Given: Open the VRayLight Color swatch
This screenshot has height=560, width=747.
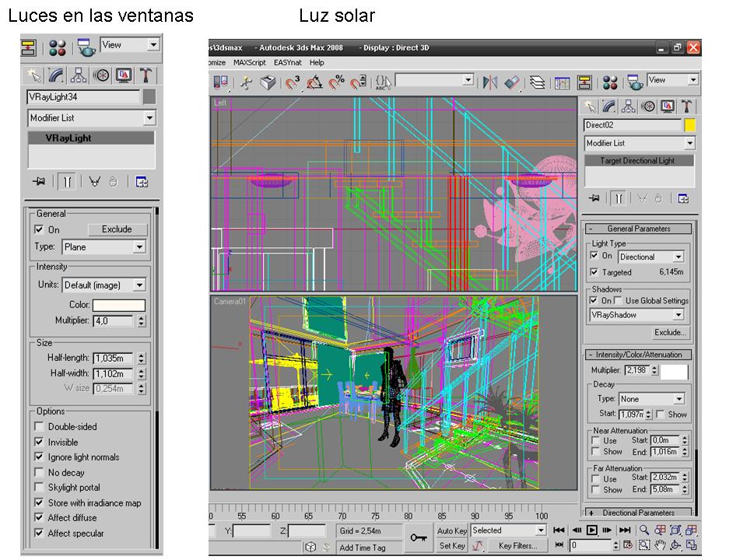Looking at the screenshot, I should (118, 305).
